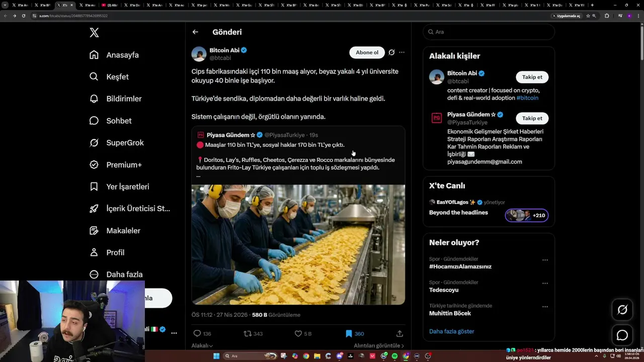Open more options for #HocamızıAlamazsınız trend
Image resolution: width=644 pixels, height=362 pixels.
coord(545,260)
